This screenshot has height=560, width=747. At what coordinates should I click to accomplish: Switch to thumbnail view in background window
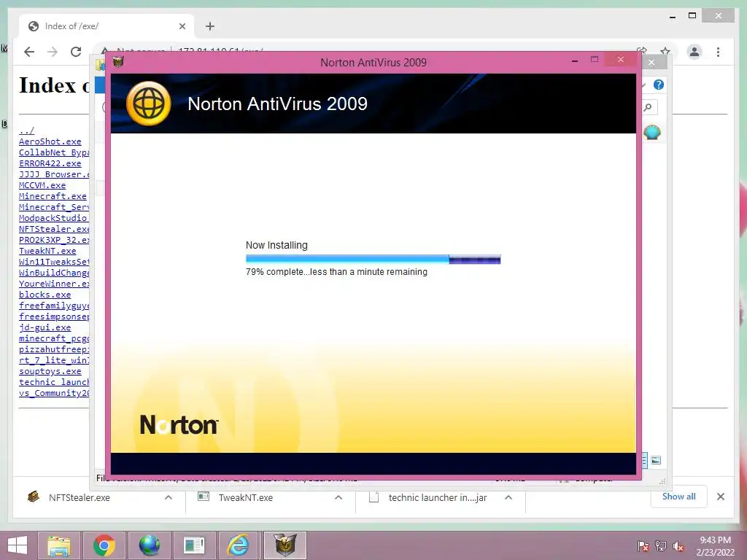coord(656,460)
